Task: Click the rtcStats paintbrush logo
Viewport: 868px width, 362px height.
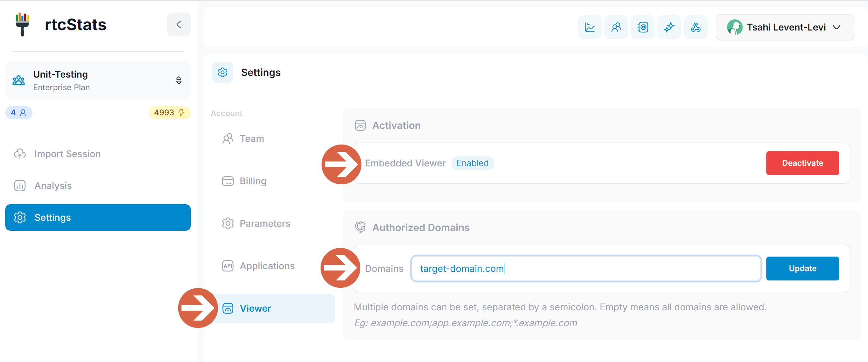Action: point(22,24)
